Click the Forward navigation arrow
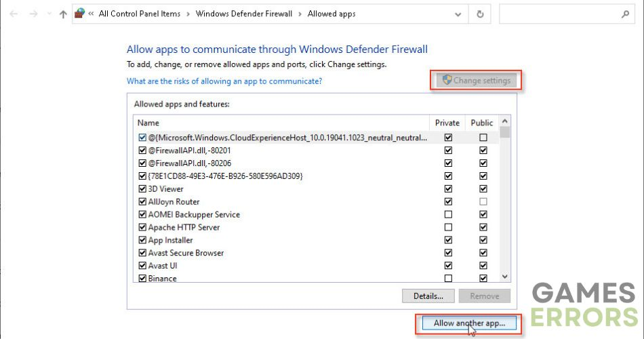The width and height of the screenshot is (644, 339). (x=34, y=14)
